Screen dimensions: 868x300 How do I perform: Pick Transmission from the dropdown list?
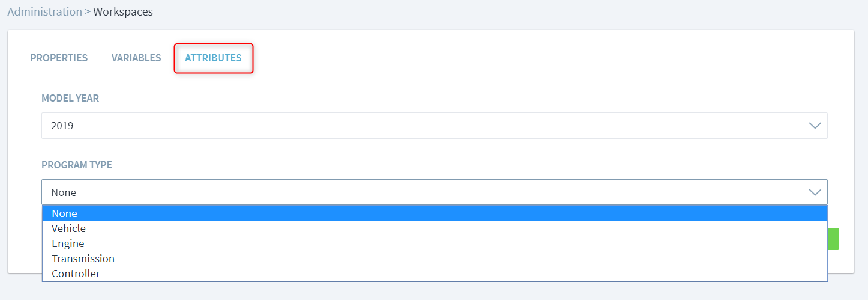click(83, 259)
